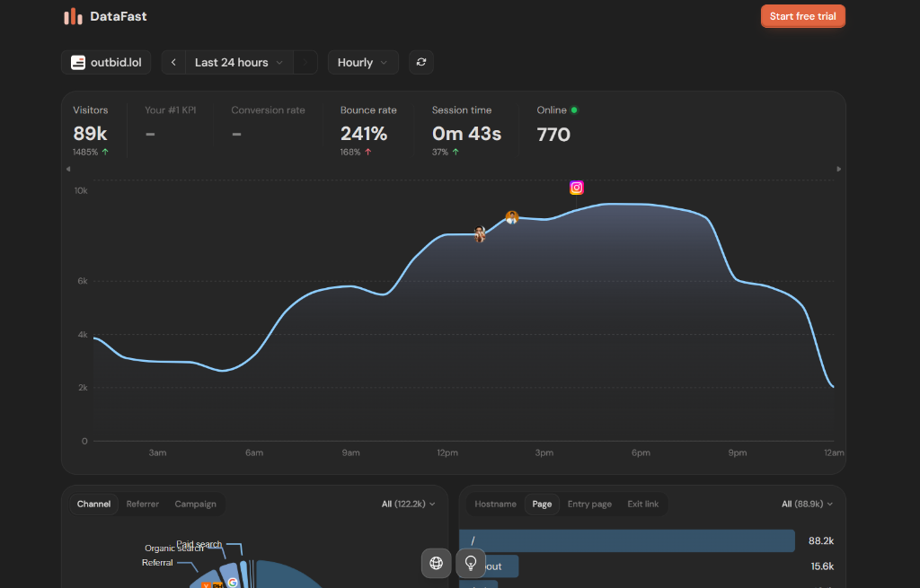The width and height of the screenshot is (920, 588).
Task: Toggle the Visitors metric on chart
Action: point(91,130)
